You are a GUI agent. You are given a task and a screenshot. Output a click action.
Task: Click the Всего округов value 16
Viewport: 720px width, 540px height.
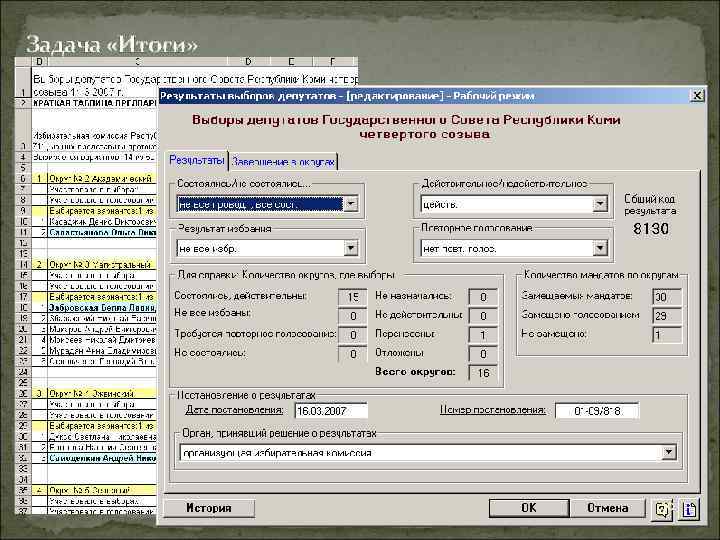pyautogui.click(x=483, y=373)
